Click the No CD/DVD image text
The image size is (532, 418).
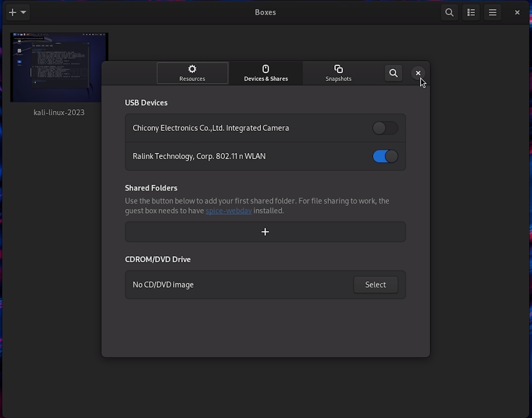coord(163,285)
